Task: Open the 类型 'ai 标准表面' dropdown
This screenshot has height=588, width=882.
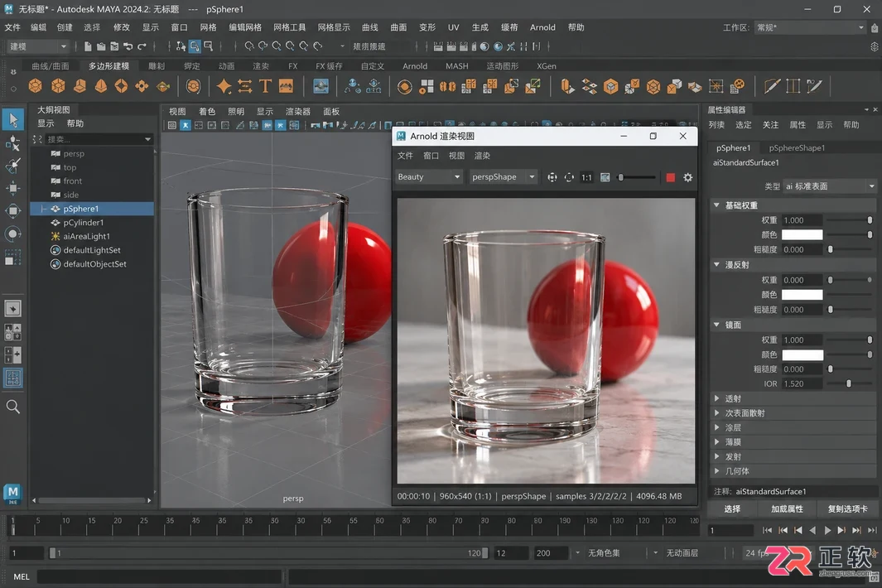Action: 830,186
